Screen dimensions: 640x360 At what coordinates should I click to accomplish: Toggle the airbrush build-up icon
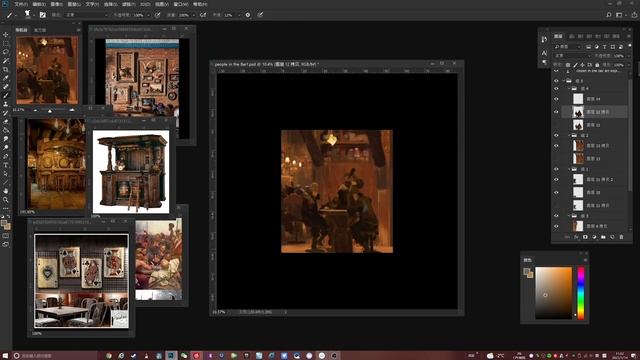[x=203, y=15]
